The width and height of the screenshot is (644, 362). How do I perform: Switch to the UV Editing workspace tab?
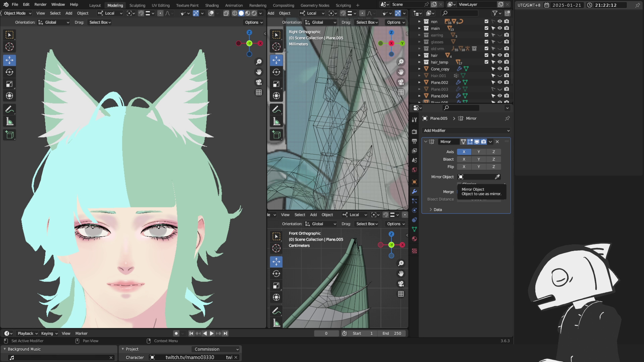pyautogui.click(x=161, y=5)
